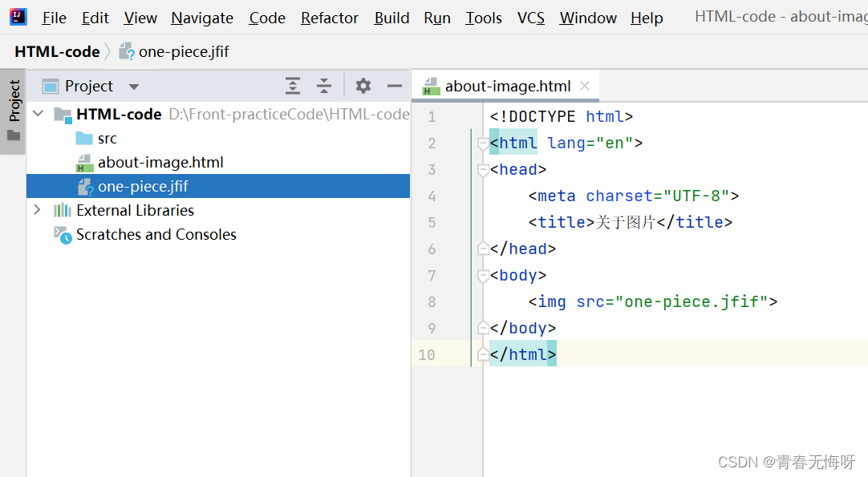This screenshot has width=868, height=477.
Task: Click the src folder icon
Action: [84, 139]
